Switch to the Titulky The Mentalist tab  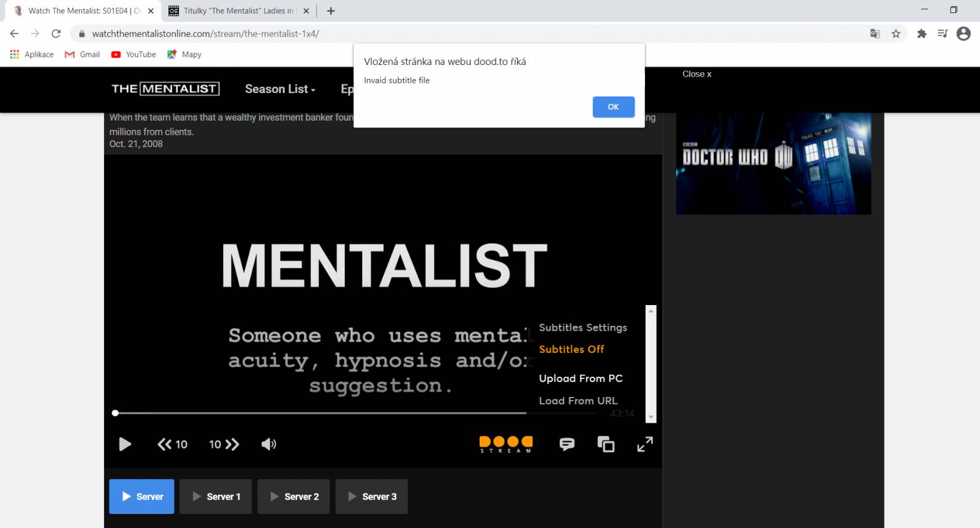(239, 11)
